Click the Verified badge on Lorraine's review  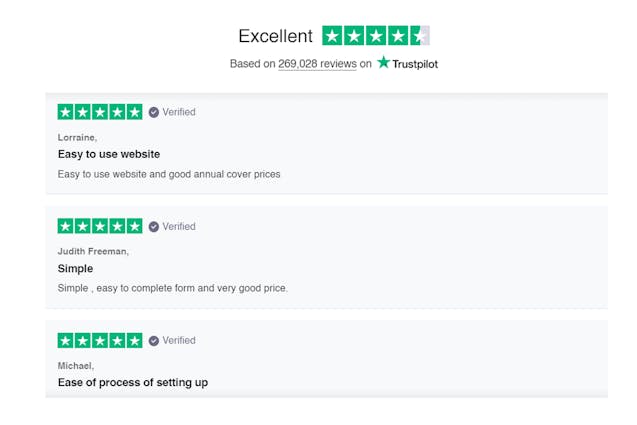pyautogui.click(x=172, y=112)
